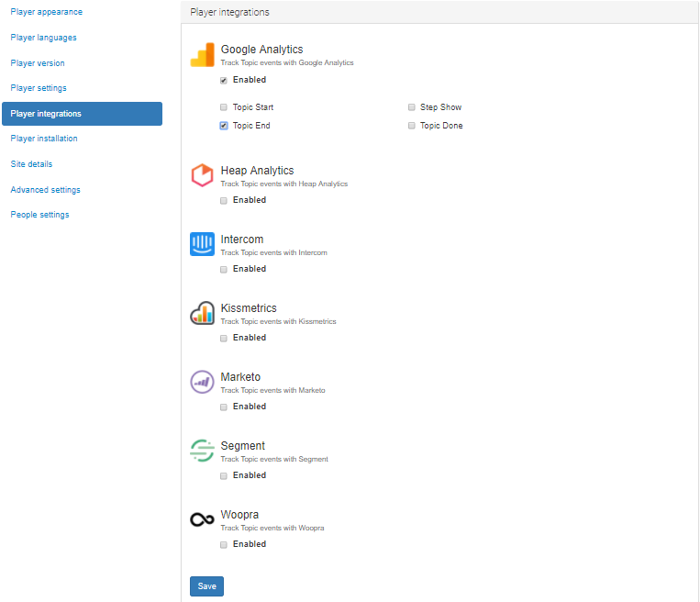Click the Heap Analytics hexagon icon

pyautogui.click(x=202, y=175)
